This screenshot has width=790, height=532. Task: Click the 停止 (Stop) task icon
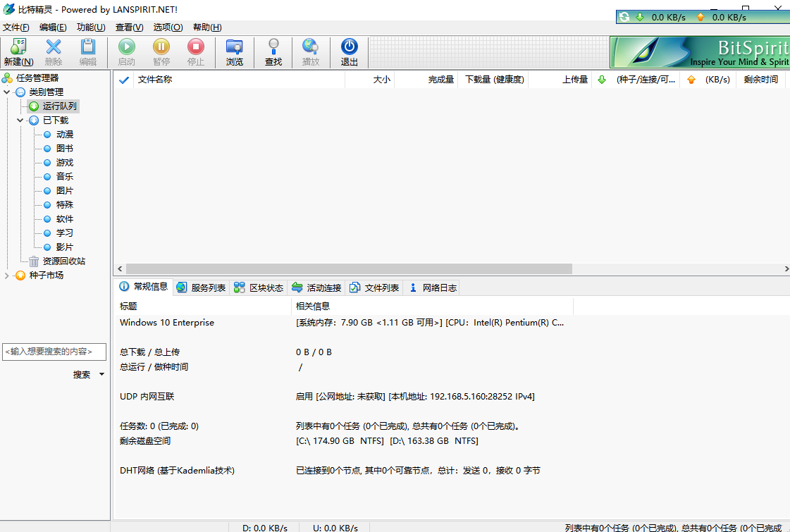195,51
